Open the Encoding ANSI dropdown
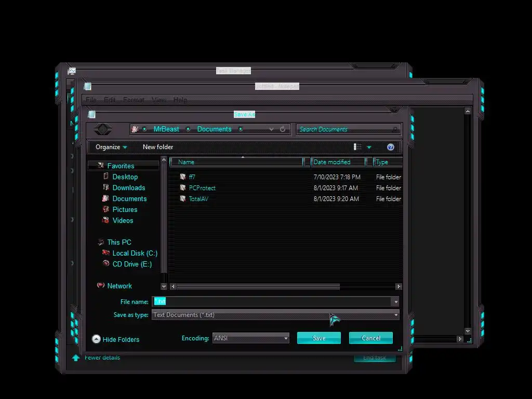 tap(251, 338)
